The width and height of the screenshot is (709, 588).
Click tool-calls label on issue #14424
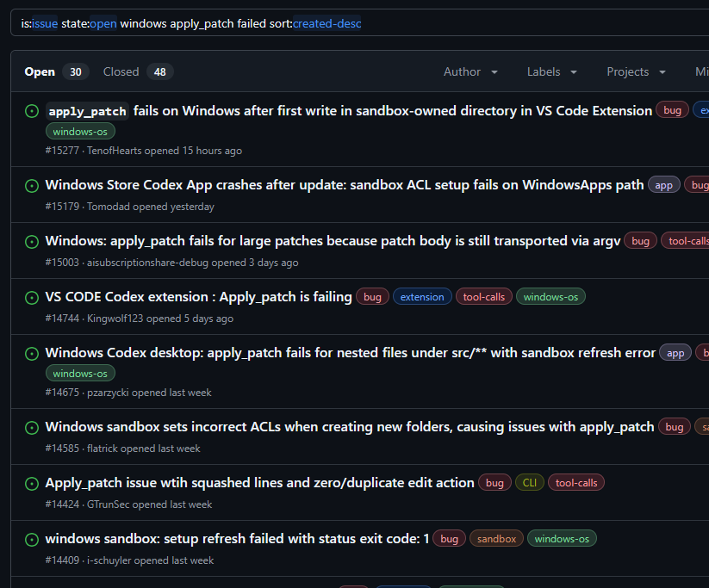[576, 483]
